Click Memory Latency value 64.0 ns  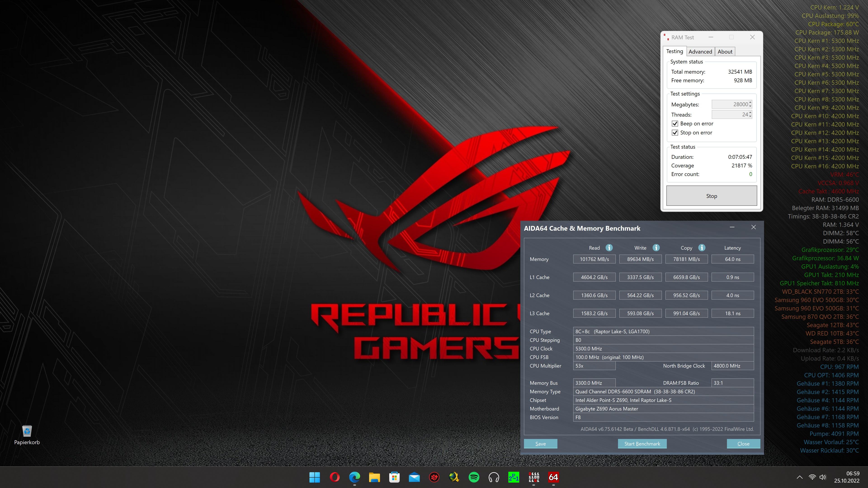[733, 259]
